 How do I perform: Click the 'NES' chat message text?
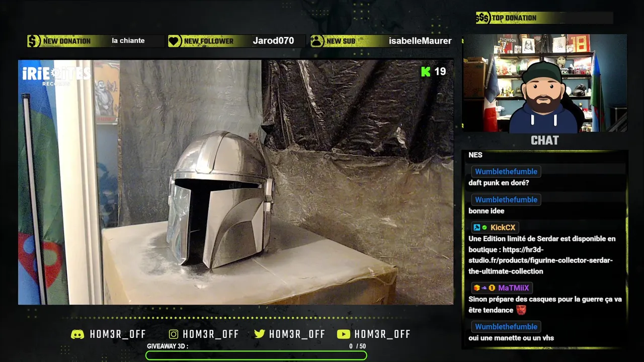475,155
